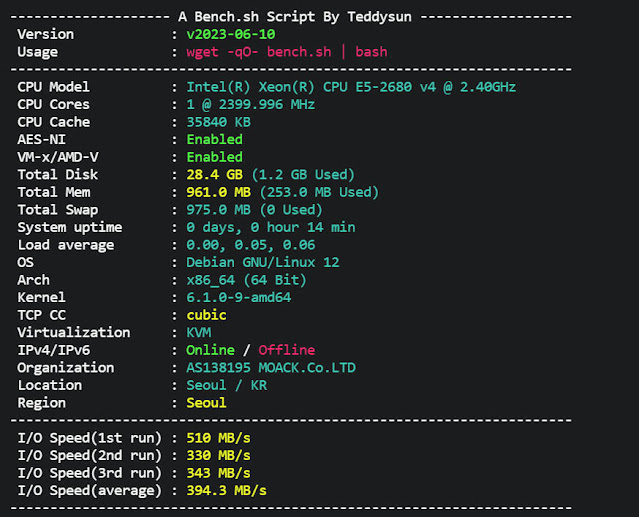
Task: Click average I/O speed 394.3 MB/s
Action: click(226, 491)
